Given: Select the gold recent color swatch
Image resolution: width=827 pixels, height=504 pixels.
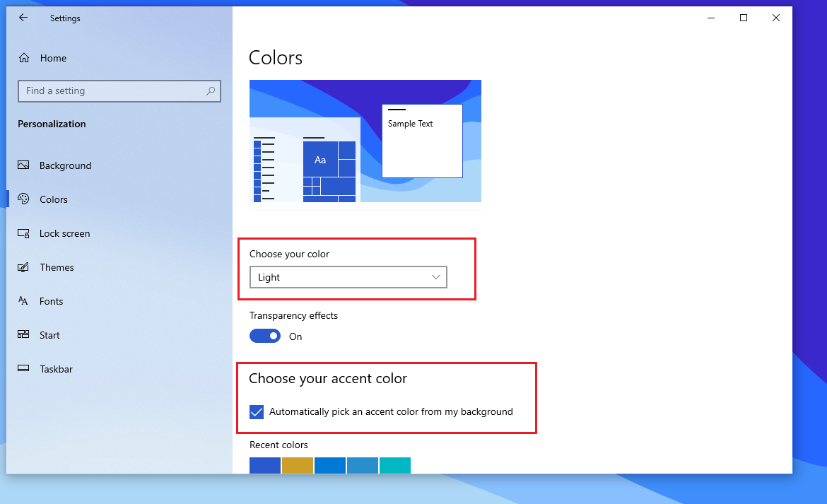Looking at the screenshot, I should pos(298,466).
